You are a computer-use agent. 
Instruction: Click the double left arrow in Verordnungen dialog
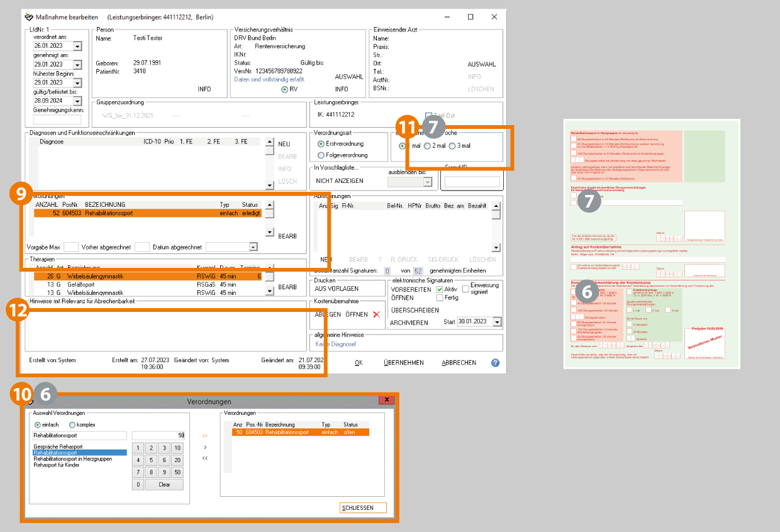[205, 458]
